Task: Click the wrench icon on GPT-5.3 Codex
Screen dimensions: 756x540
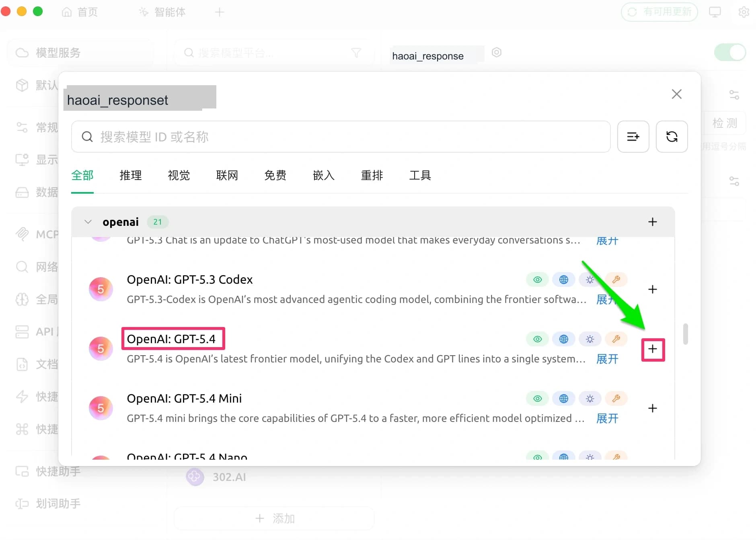Action: point(616,280)
